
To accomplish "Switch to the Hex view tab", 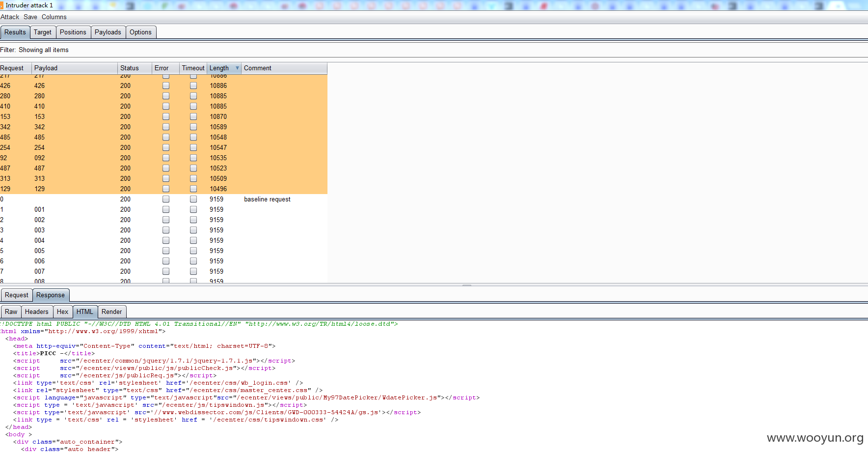I will point(63,312).
